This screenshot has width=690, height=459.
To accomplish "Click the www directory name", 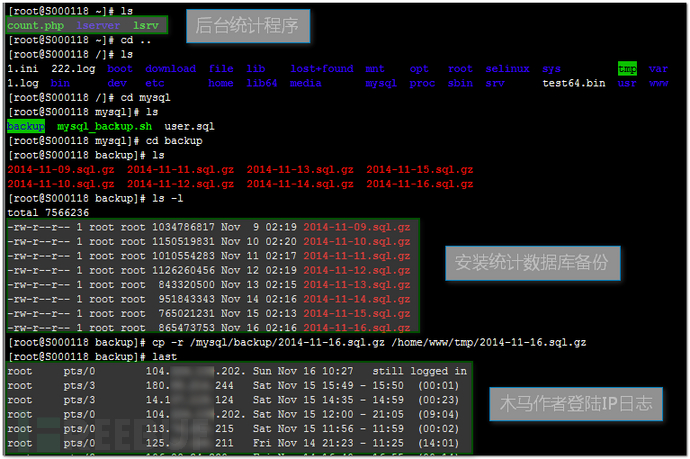I will (658, 83).
